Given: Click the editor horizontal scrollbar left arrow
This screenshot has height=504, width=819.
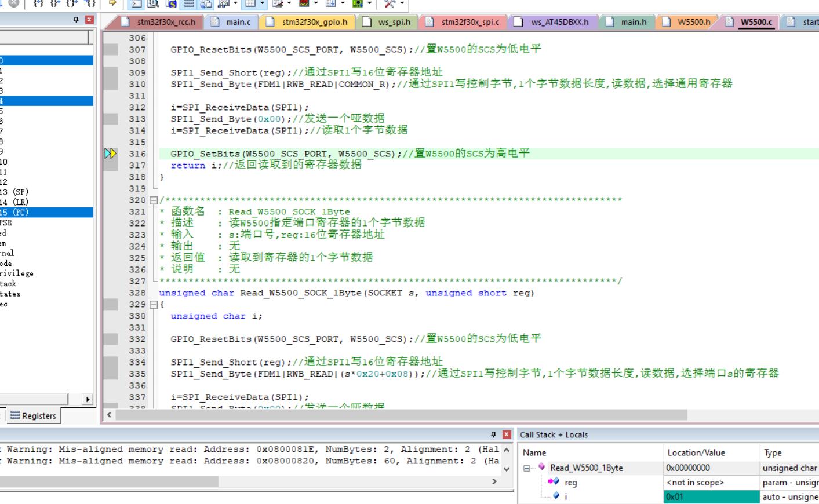Looking at the screenshot, I should tap(109, 415).
